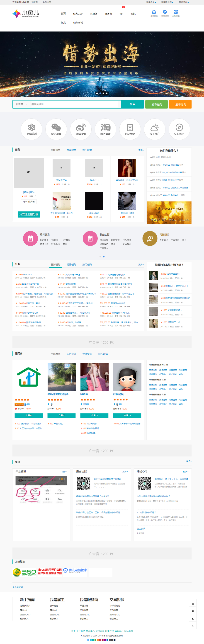This screenshot has width=204, height=644.
Task: Open 买服务 in main navigation
Action: (94, 14)
